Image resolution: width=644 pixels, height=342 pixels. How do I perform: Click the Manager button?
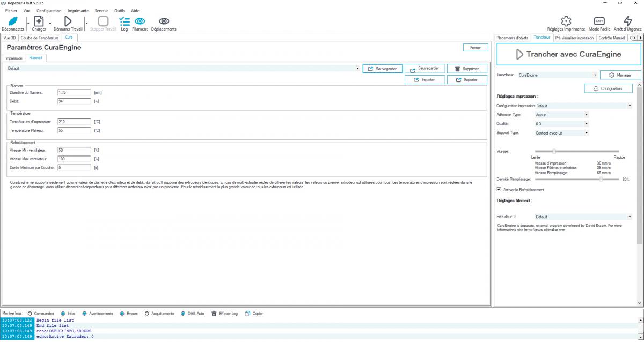tap(620, 75)
